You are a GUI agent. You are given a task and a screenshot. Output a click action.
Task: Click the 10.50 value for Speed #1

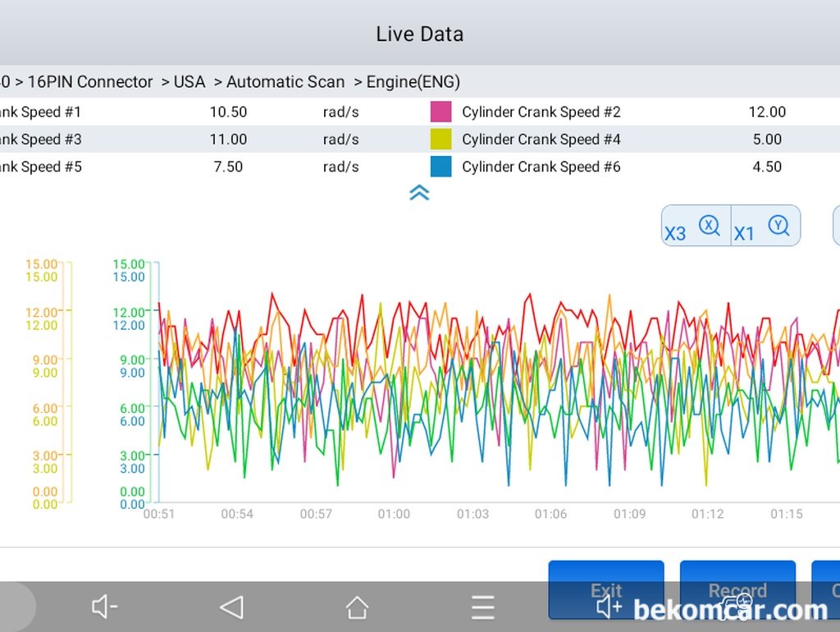228,112
